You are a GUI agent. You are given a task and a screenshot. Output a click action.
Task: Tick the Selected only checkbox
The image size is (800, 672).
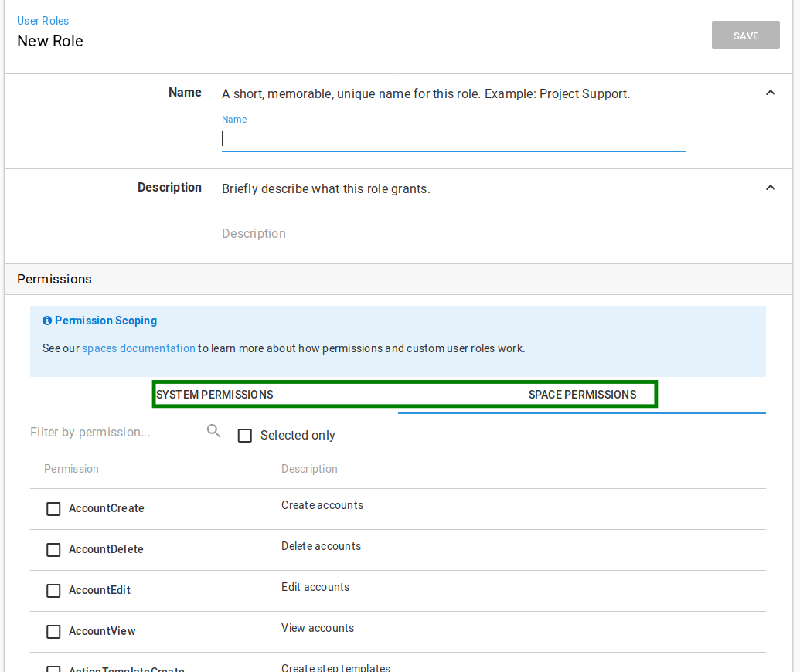point(245,436)
